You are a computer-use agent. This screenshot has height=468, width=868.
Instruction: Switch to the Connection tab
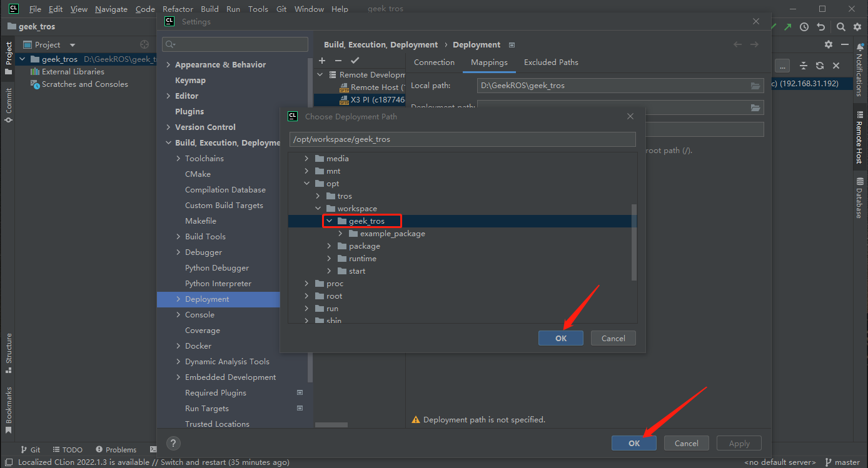pyautogui.click(x=434, y=62)
